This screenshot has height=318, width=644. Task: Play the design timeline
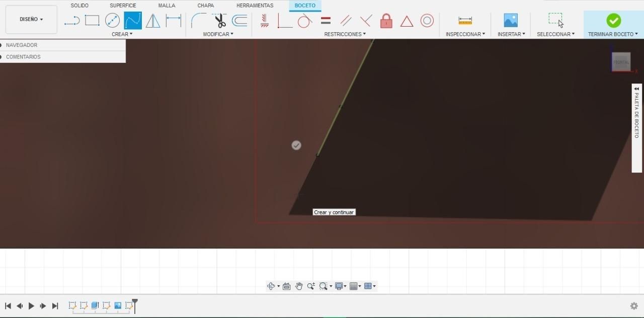(31, 306)
